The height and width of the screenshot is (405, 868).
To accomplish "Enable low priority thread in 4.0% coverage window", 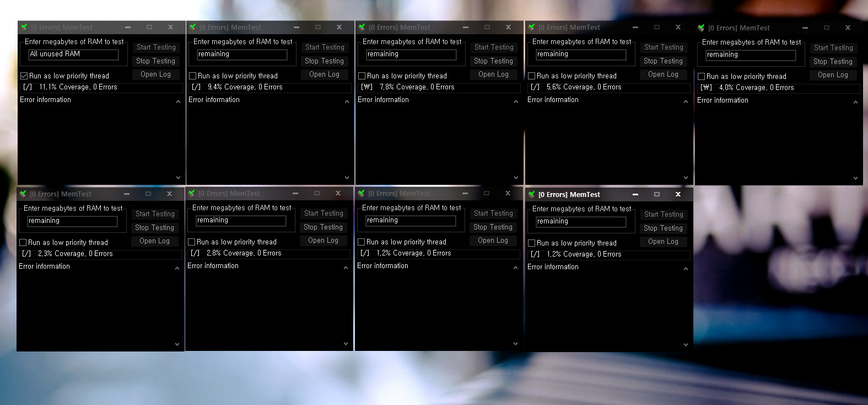I will tap(701, 77).
